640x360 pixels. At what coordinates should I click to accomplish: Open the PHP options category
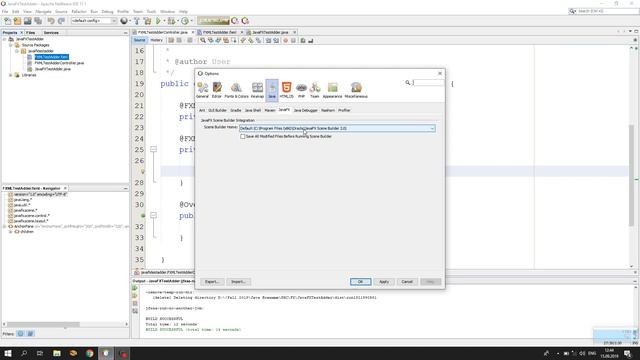click(301, 90)
